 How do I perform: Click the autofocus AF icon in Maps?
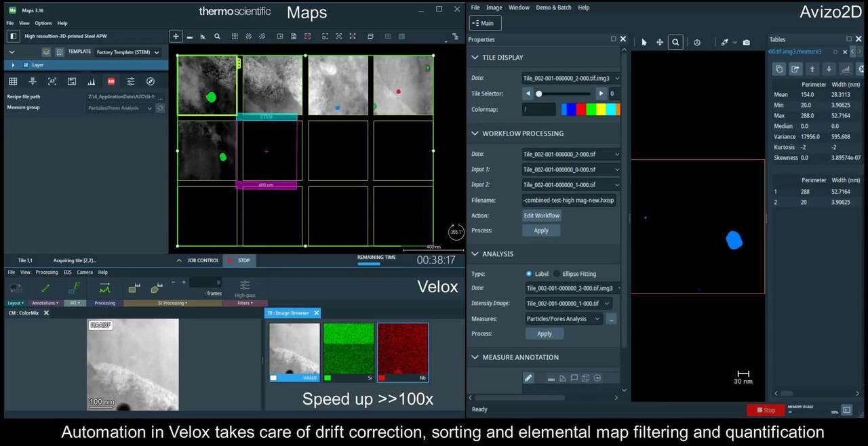tap(52, 81)
